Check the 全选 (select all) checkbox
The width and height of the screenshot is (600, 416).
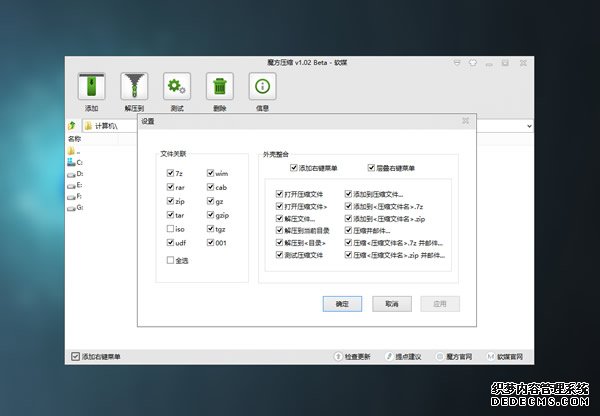pyautogui.click(x=171, y=260)
